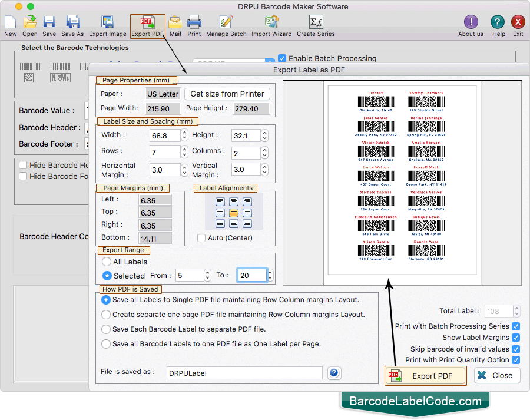
Task: Select the bottom-center label alignment icon
Action: (234, 224)
